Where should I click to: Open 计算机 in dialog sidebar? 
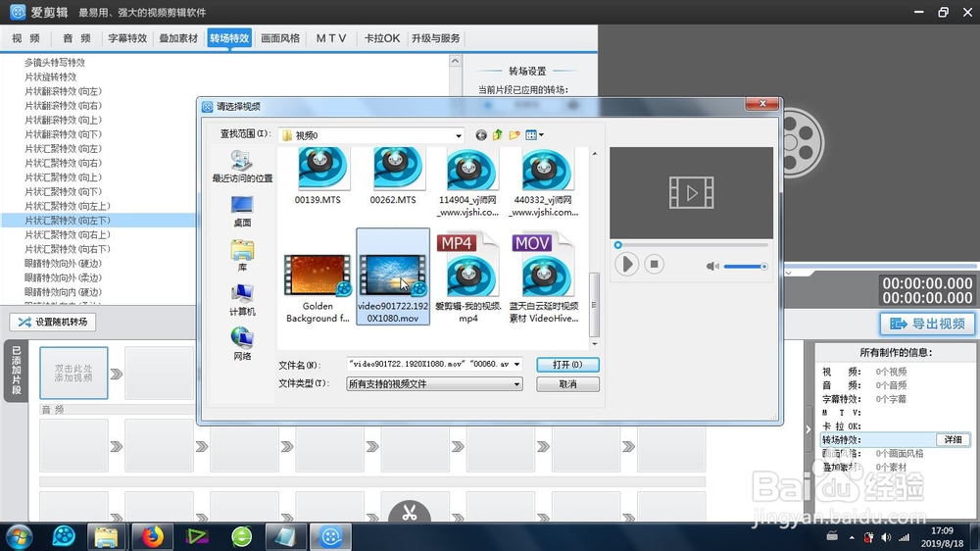pos(242,300)
